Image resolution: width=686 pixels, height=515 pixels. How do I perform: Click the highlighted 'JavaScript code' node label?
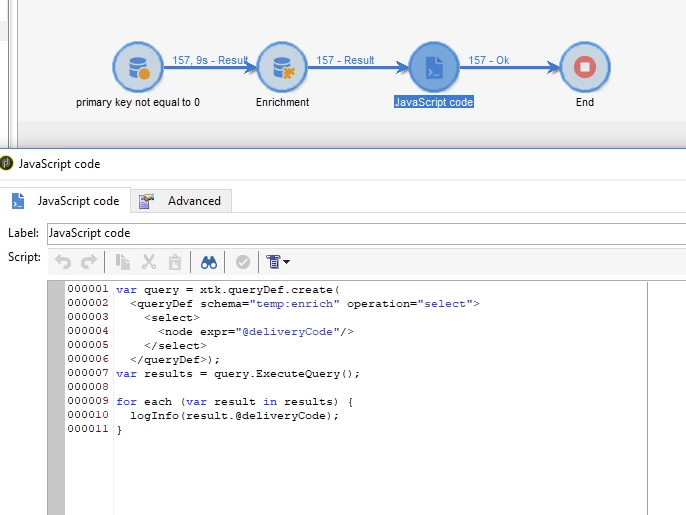point(434,102)
